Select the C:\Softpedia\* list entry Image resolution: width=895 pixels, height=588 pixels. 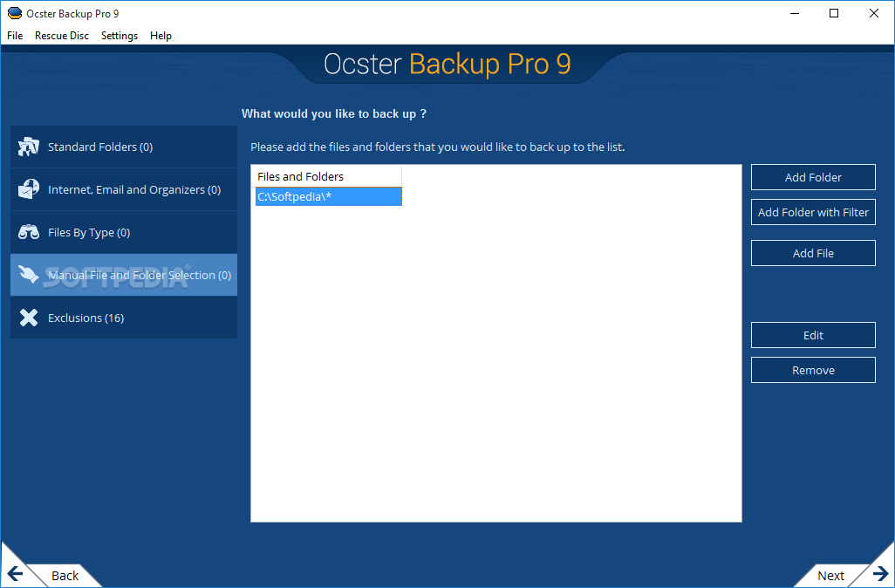(x=329, y=196)
